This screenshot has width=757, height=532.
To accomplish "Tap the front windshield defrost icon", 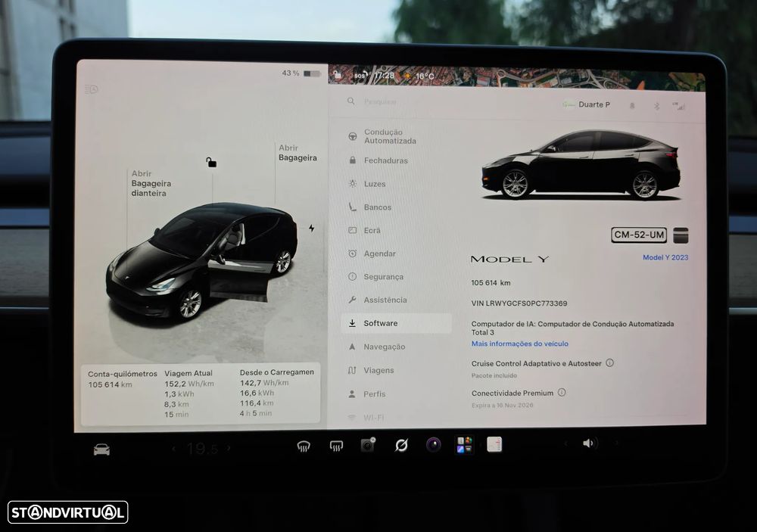I will point(304,446).
